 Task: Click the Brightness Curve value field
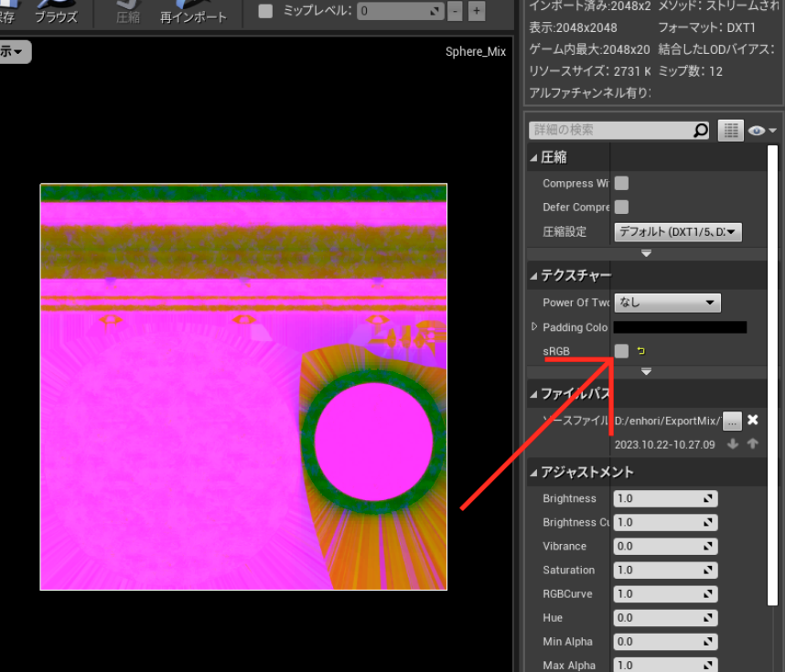tap(665, 522)
